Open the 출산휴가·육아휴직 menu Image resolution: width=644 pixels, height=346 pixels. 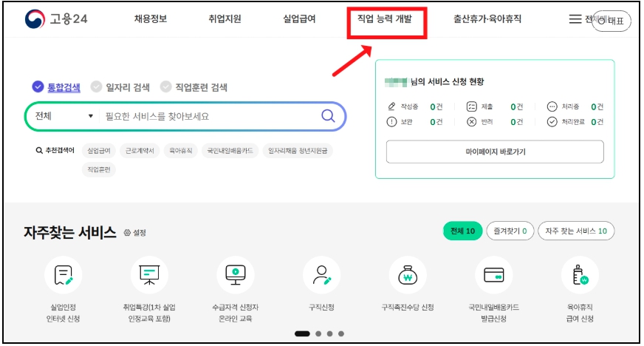point(487,19)
